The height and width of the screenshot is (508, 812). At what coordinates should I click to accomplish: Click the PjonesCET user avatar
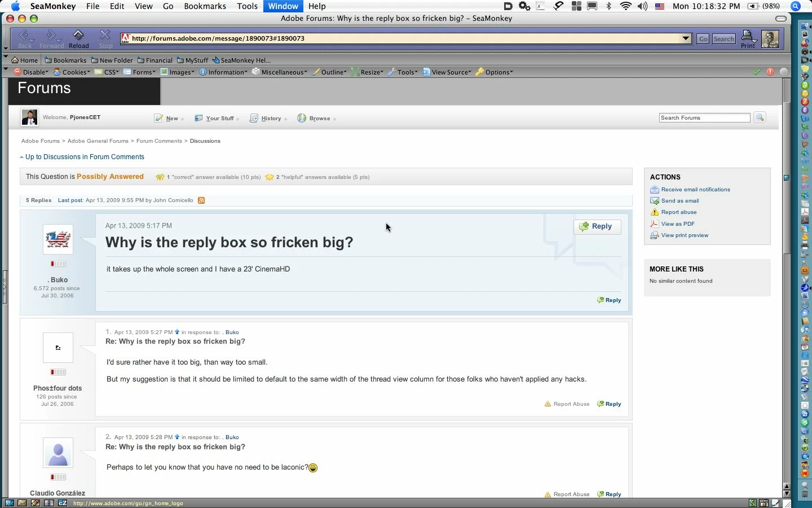(x=29, y=117)
